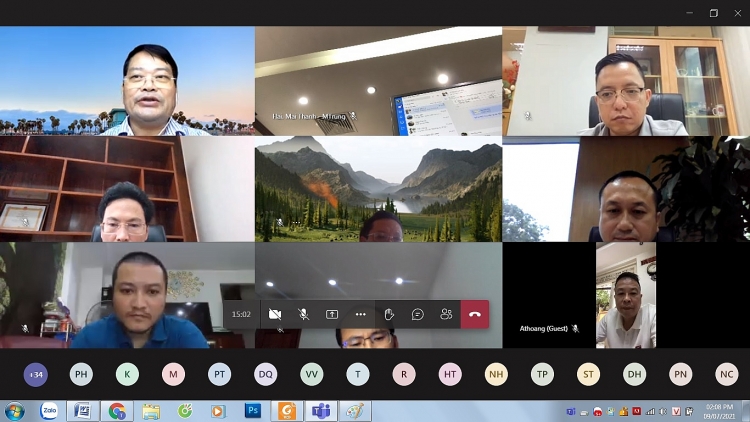The height and width of the screenshot is (422, 750).
Task: Unmute microphone in meeting toolbar
Action: (304, 314)
